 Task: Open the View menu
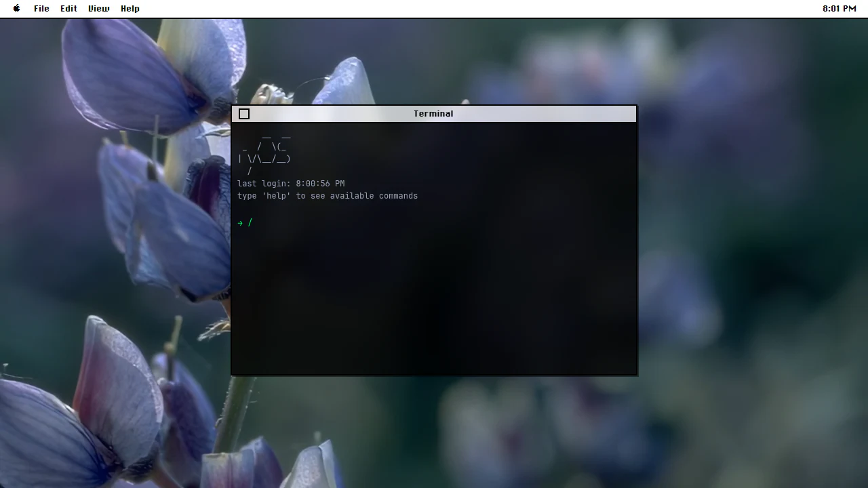point(98,9)
